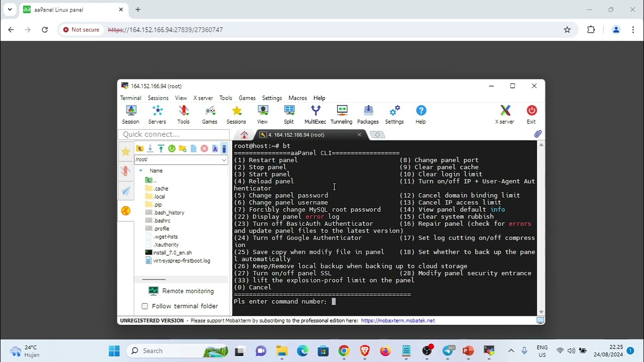Open the home tab icon in terminal tabs
The width and height of the screenshot is (644, 362).
245,135
